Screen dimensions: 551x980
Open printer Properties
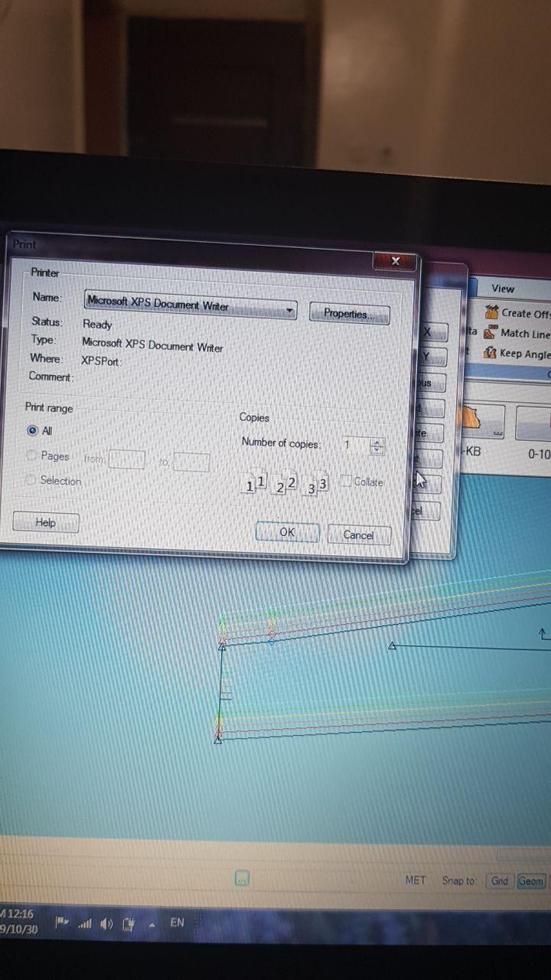(349, 314)
